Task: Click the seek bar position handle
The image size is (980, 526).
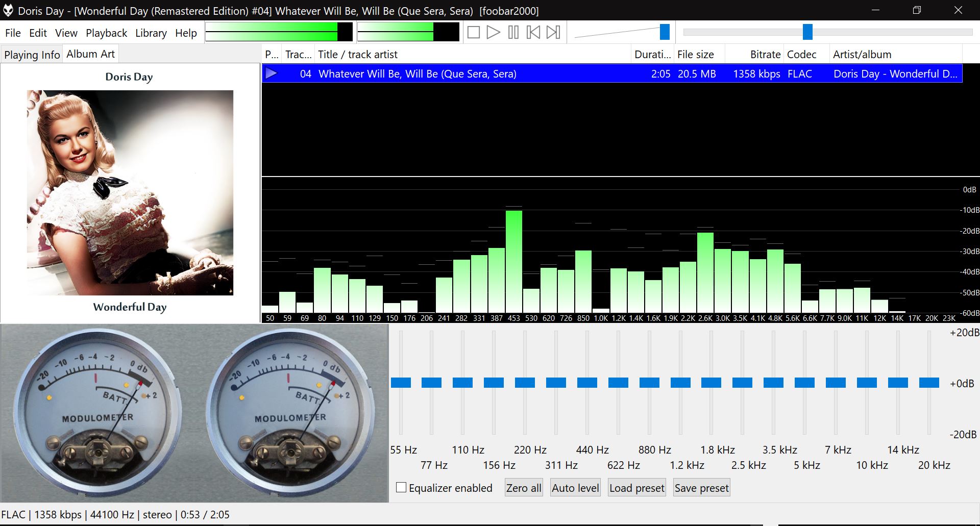Action: tap(807, 32)
